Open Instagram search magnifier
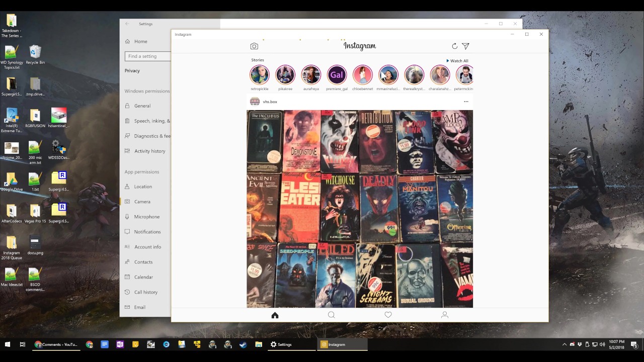 [331, 315]
